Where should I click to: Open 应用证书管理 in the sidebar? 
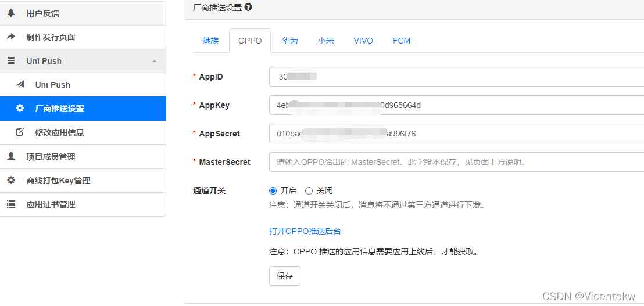(83, 204)
